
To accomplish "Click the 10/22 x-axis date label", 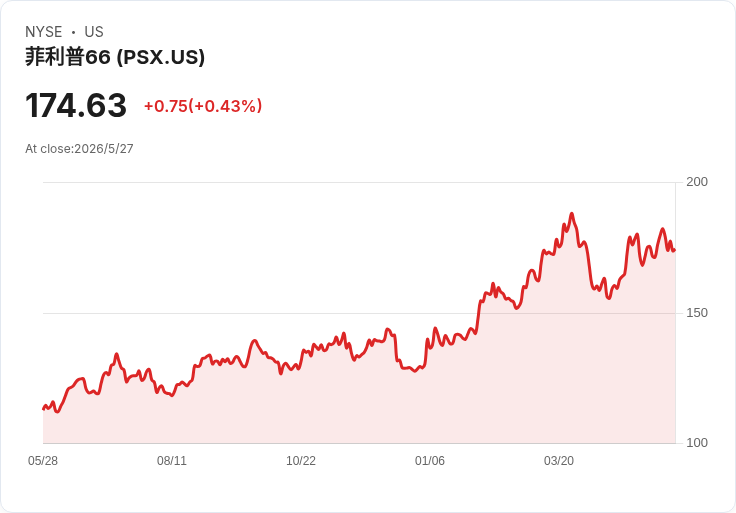I will [301, 461].
